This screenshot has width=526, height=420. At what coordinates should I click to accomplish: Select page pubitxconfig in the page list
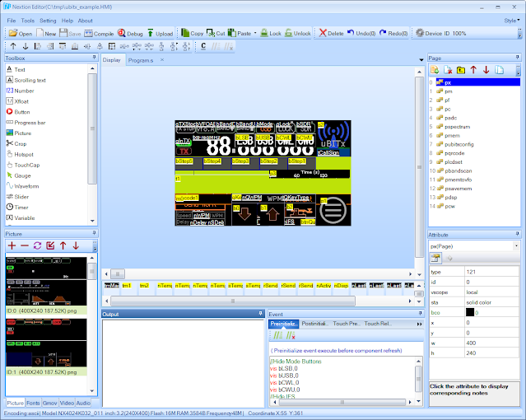[x=459, y=144]
